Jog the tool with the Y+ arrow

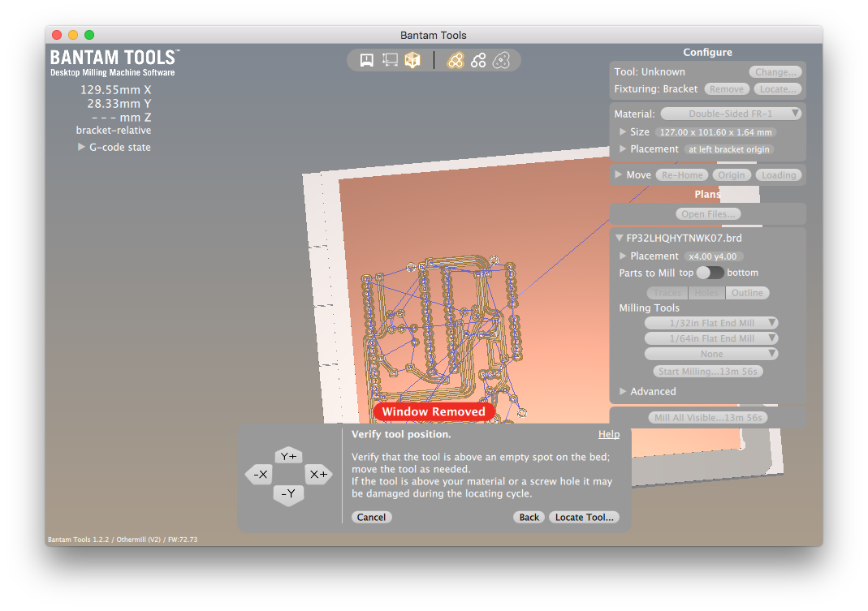point(288,456)
